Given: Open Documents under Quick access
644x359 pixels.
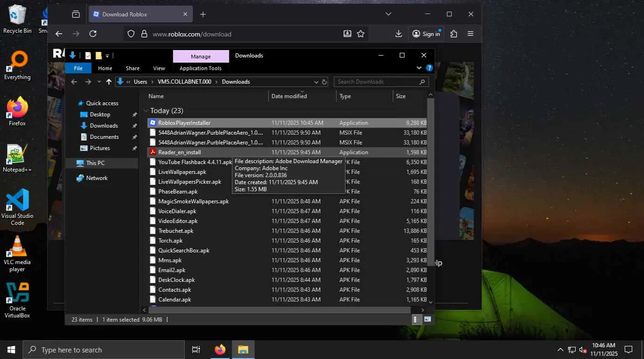Looking at the screenshot, I should (x=104, y=137).
